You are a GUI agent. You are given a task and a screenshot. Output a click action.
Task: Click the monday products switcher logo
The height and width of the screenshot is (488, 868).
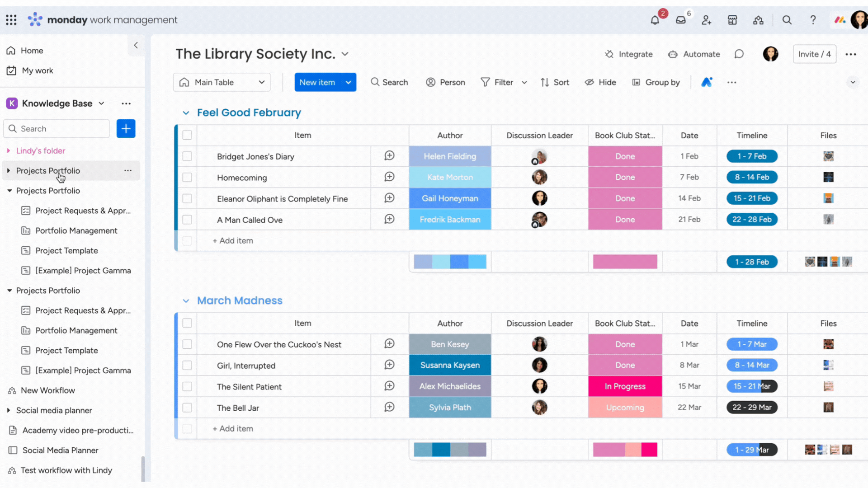[x=840, y=20]
